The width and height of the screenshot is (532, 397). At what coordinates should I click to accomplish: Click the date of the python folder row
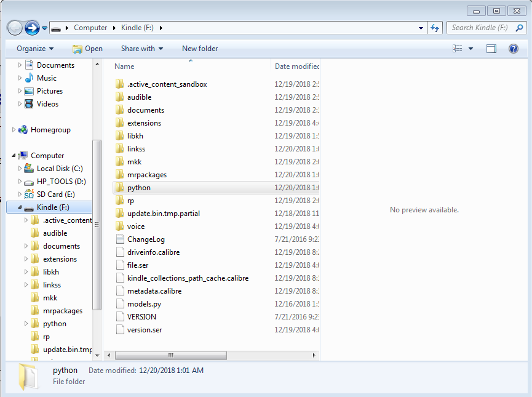click(296, 188)
